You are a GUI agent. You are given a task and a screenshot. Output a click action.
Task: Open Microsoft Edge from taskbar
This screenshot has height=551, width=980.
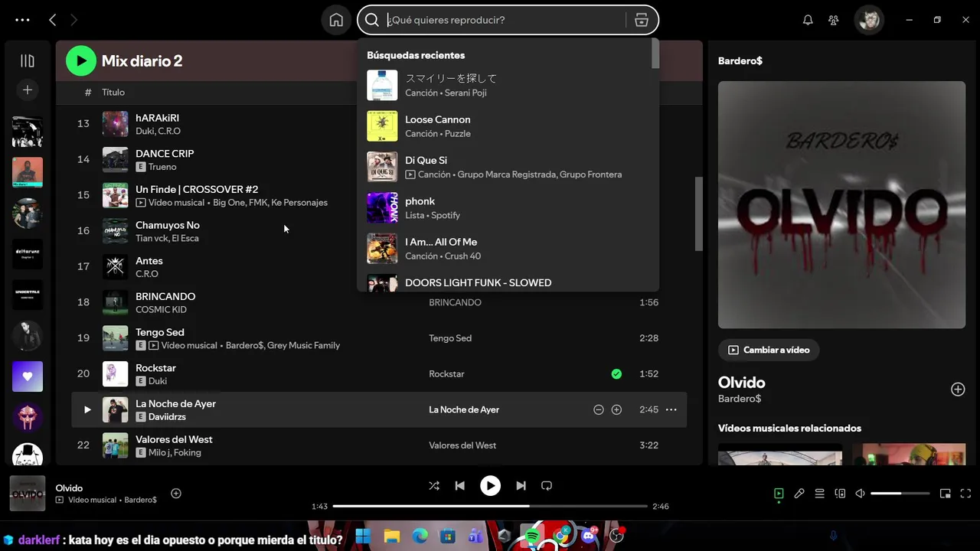point(420,536)
